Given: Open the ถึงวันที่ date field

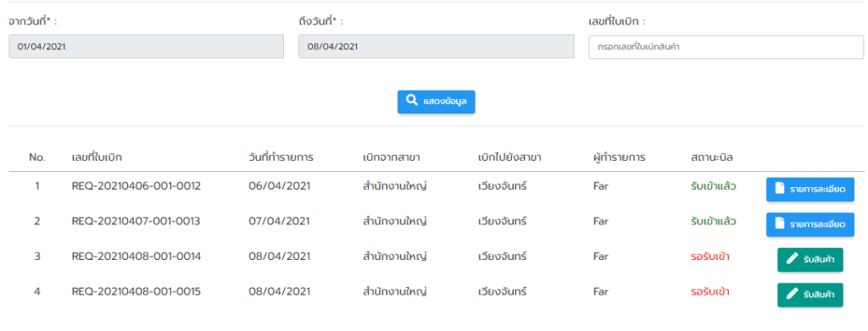Looking at the screenshot, I should click(x=437, y=47).
